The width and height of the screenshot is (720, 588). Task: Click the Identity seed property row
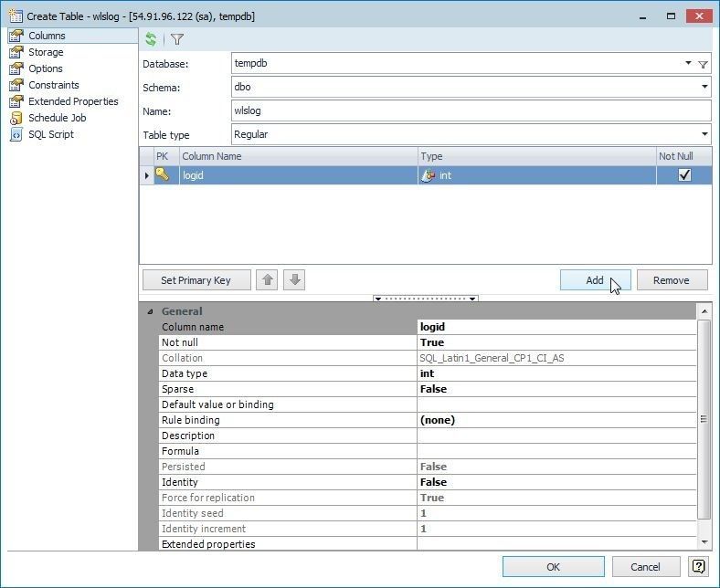click(428, 513)
